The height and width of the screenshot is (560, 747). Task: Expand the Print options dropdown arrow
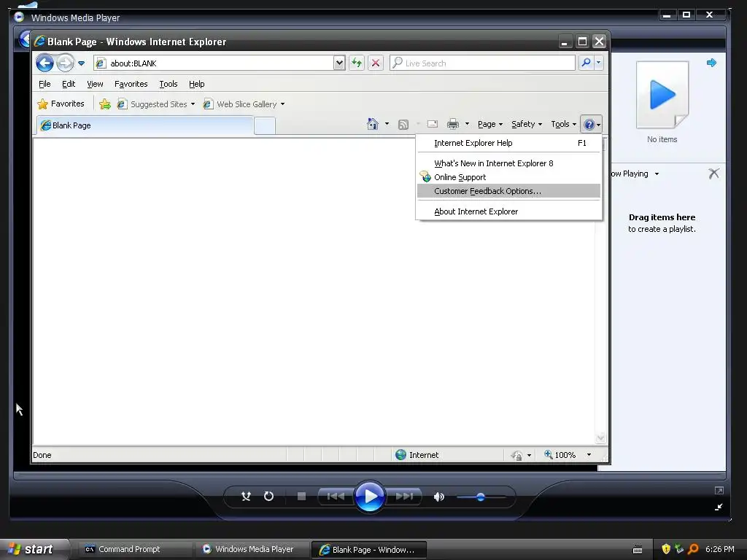point(467,124)
